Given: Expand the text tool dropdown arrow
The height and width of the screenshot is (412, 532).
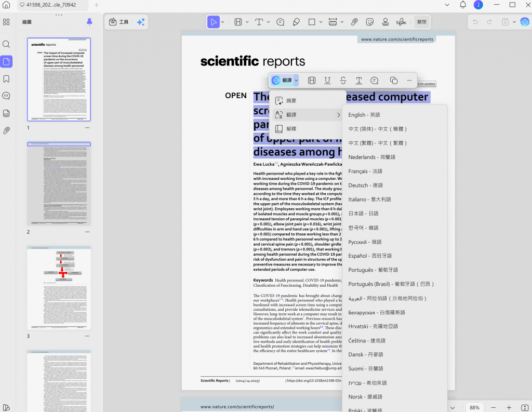Looking at the screenshot, I should click(x=268, y=22).
